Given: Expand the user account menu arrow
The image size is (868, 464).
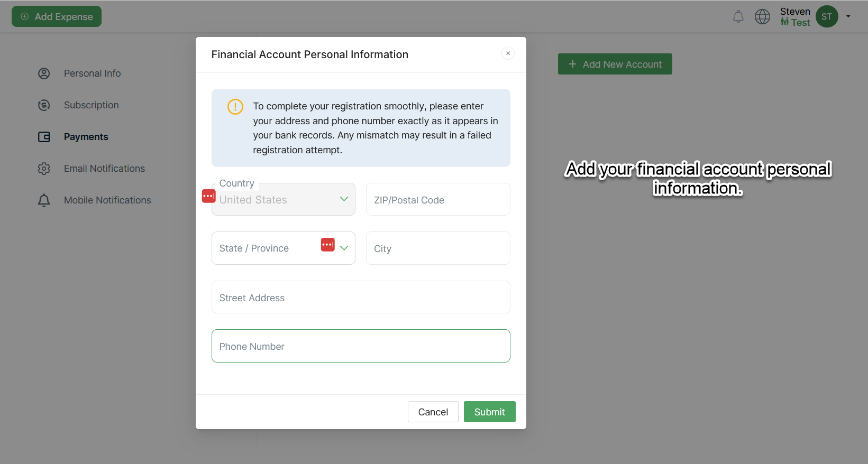Looking at the screenshot, I should [x=848, y=16].
